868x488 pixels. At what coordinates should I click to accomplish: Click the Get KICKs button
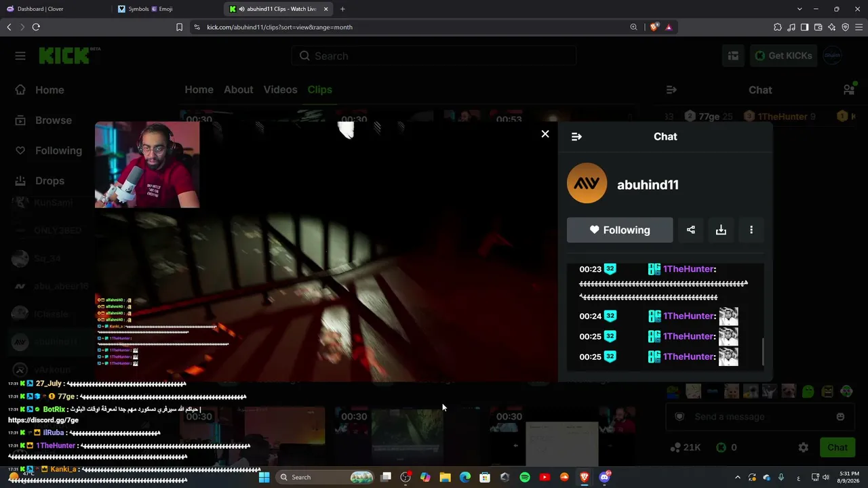point(784,56)
